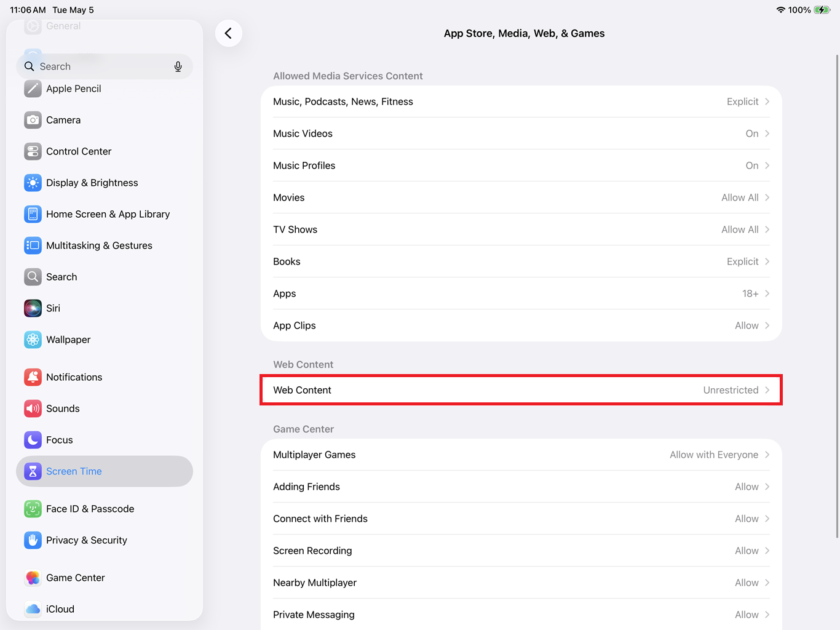Tap the Screen Time hourglass icon
Screen dimensions: 840x630
(x=33, y=471)
